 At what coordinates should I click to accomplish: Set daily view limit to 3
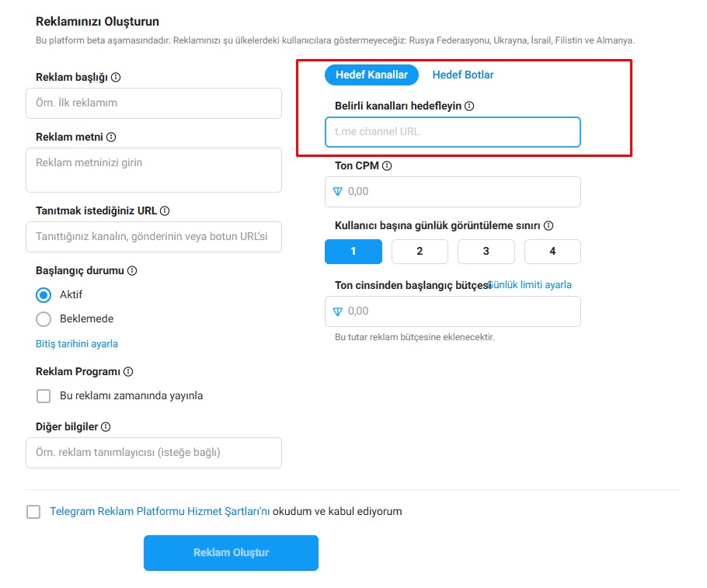click(x=486, y=251)
